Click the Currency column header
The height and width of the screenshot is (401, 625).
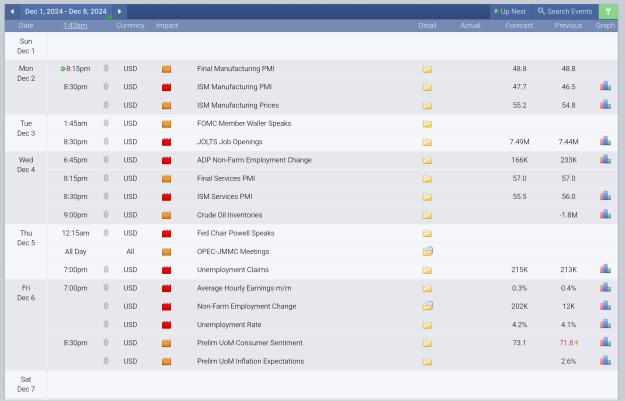[x=130, y=26]
